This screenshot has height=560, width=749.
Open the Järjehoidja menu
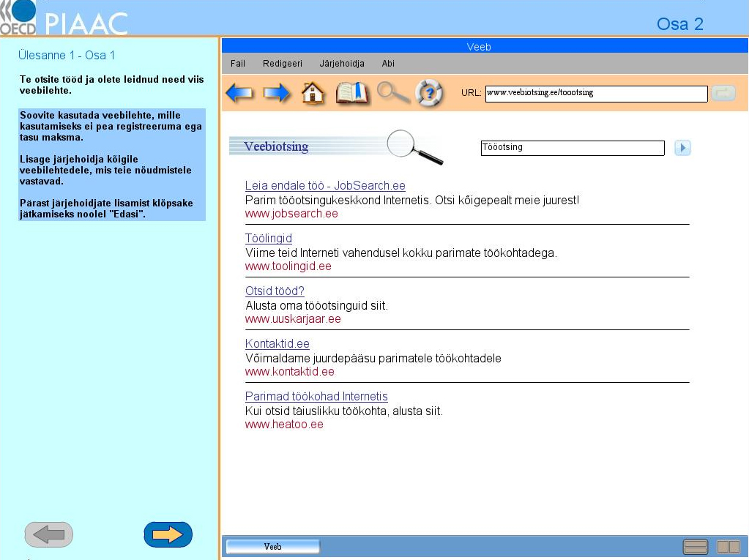click(341, 63)
